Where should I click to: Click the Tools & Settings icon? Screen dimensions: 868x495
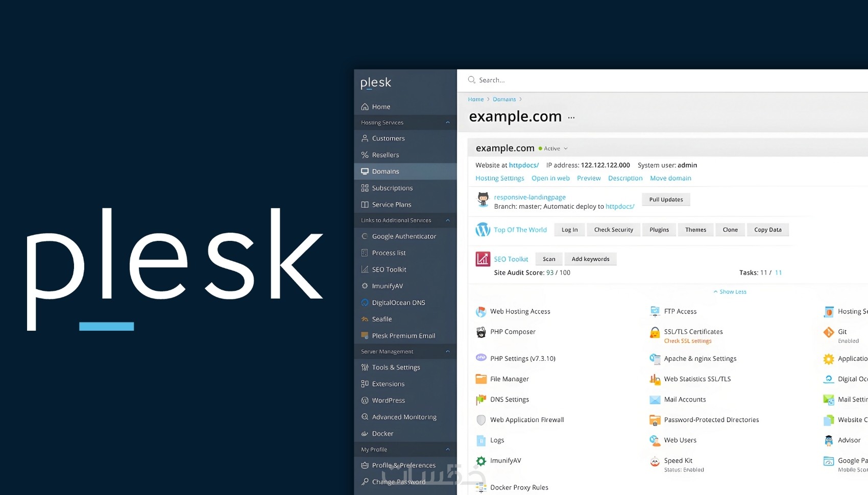tap(365, 367)
